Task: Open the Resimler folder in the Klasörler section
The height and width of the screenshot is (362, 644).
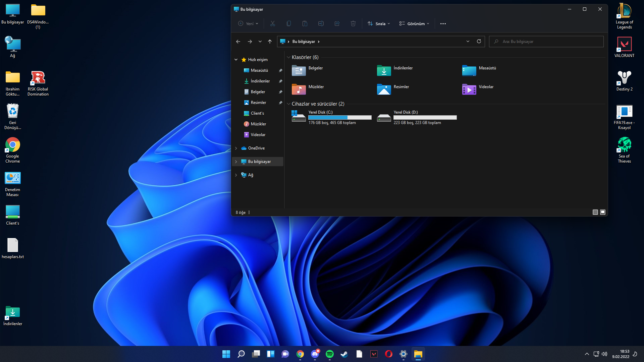Action: [393, 89]
